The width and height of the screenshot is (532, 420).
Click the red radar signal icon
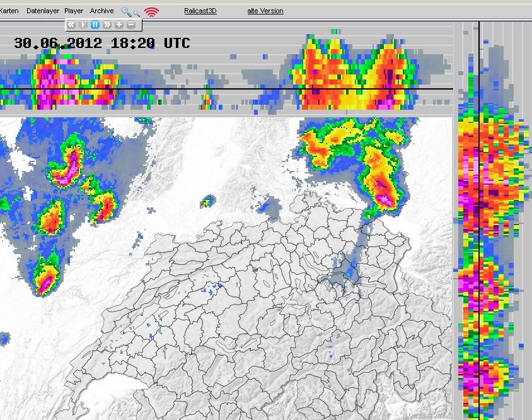[151, 12]
